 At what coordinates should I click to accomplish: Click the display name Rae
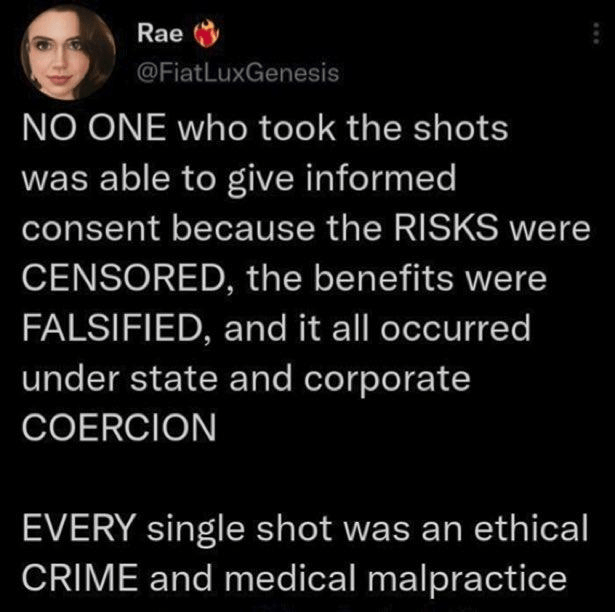tap(160, 35)
